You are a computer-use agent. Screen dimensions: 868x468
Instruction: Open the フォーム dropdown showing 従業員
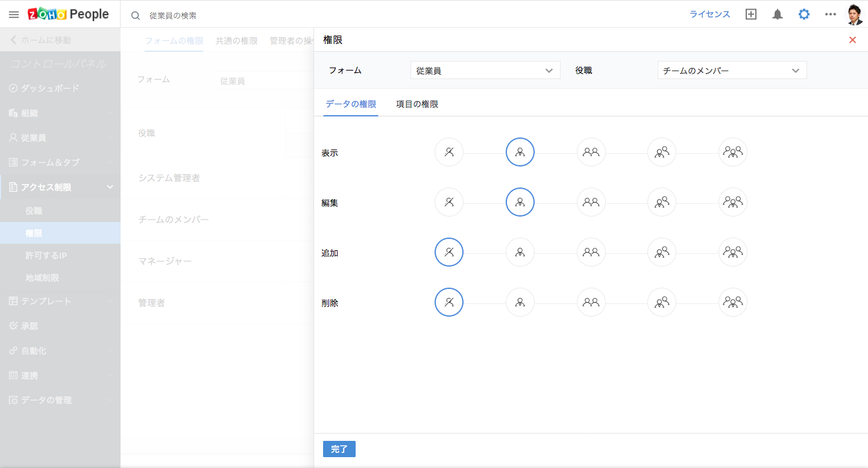[485, 71]
